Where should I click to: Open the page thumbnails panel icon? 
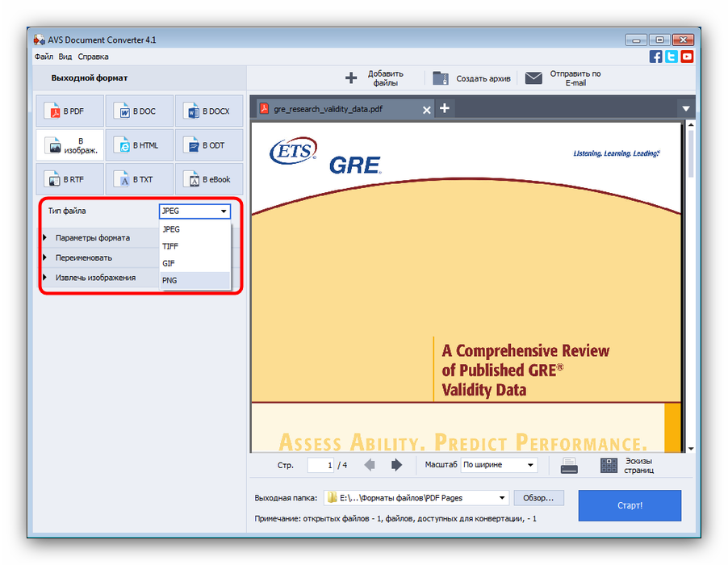point(609,466)
